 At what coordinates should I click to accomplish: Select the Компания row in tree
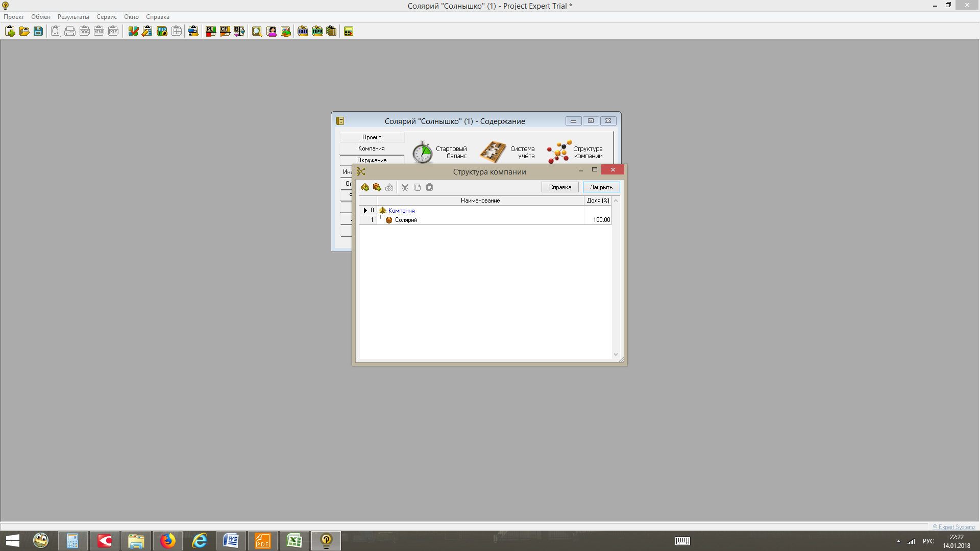401,211
